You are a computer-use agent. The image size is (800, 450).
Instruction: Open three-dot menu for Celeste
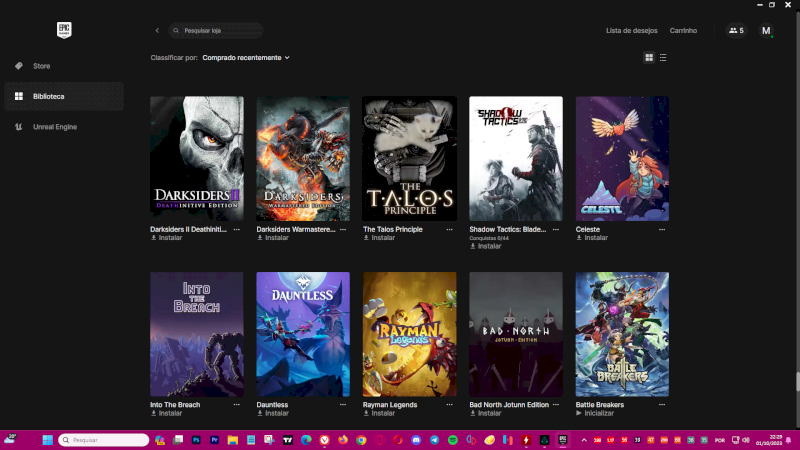(662, 229)
